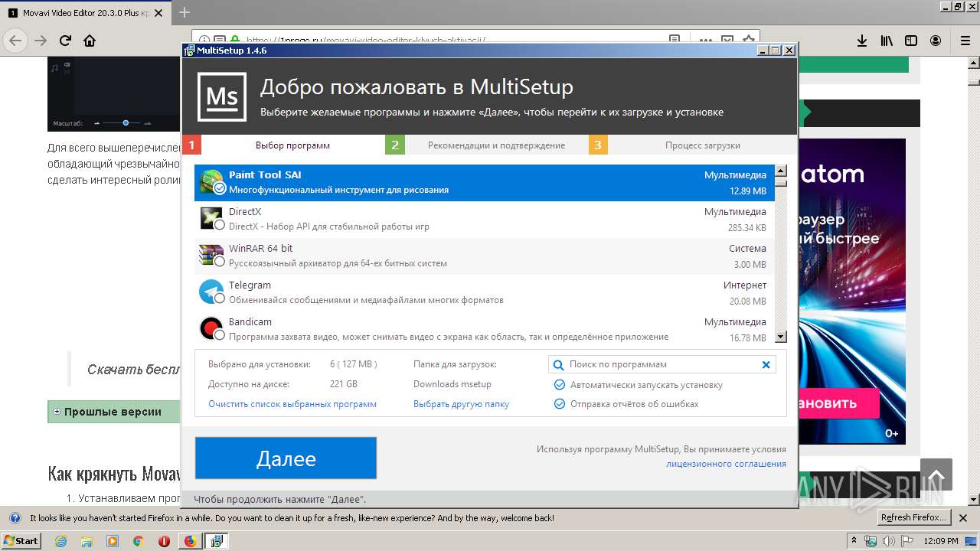Click 'Поиск по программам' search field
Viewport: 980px width, 551px height.
point(661,365)
